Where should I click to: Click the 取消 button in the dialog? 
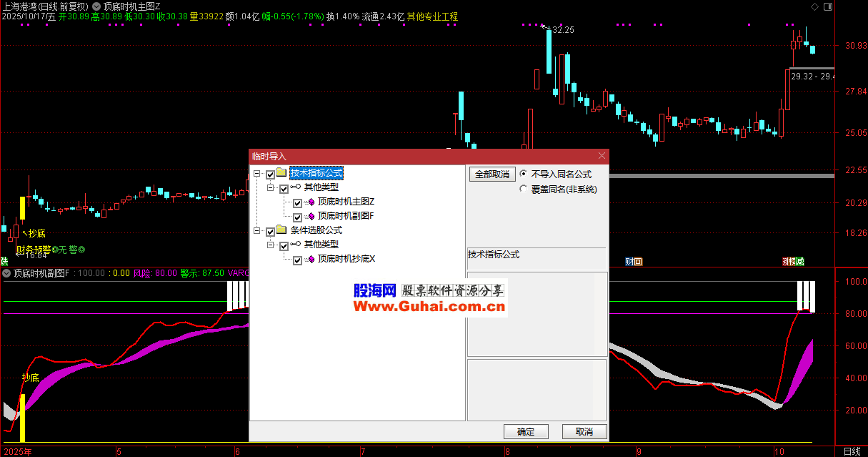pyautogui.click(x=584, y=432)
